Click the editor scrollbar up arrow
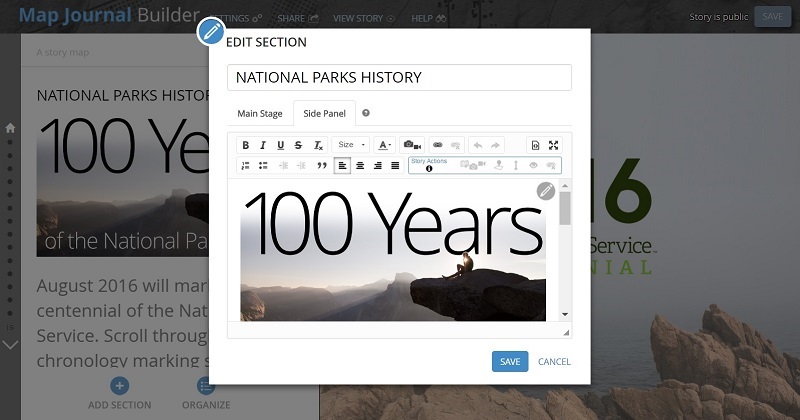 coord(565,186)
